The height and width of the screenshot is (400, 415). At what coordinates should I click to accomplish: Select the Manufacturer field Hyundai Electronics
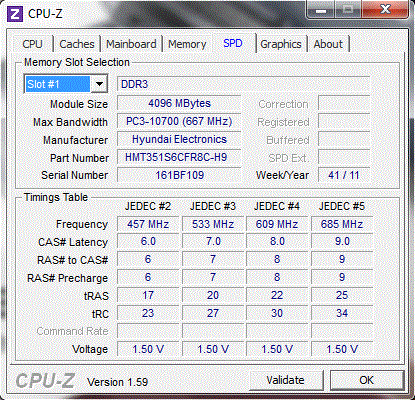[179, 139]
